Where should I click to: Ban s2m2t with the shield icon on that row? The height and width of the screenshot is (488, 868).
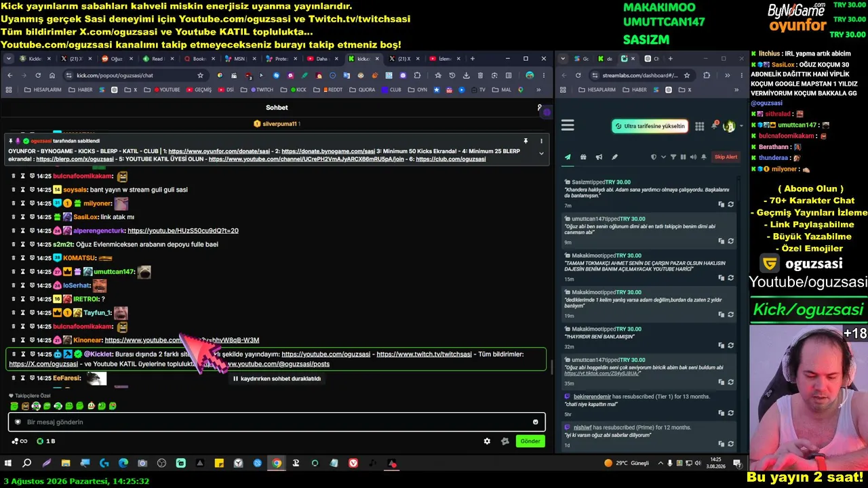pos(31,245)
